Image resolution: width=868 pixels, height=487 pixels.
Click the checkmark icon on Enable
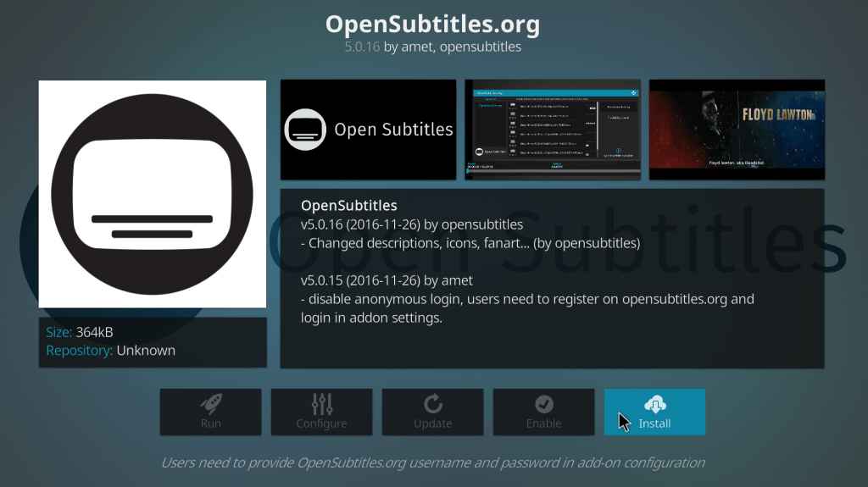tap(544, 404)
